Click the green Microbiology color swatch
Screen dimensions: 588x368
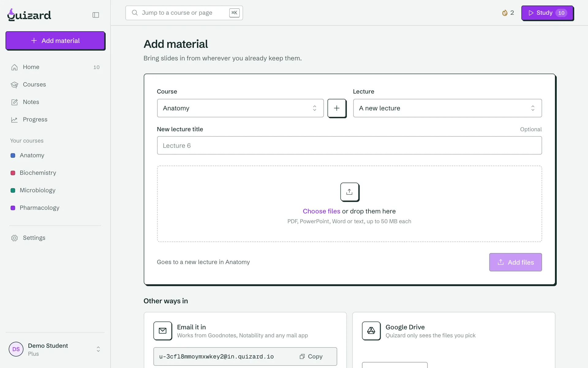[x=13, y=190]
